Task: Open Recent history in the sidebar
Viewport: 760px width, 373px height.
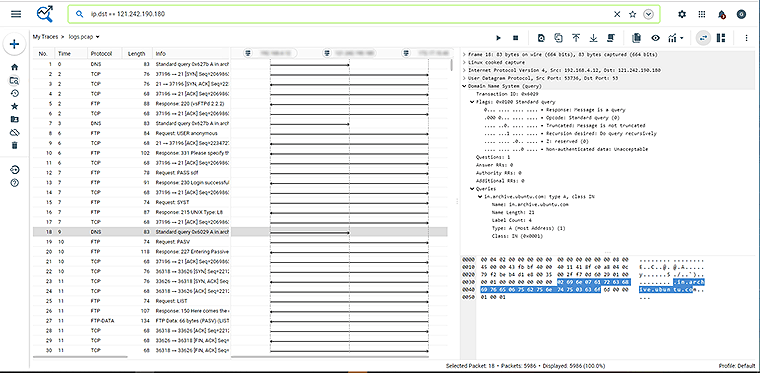Action: (x=15, y=93)
